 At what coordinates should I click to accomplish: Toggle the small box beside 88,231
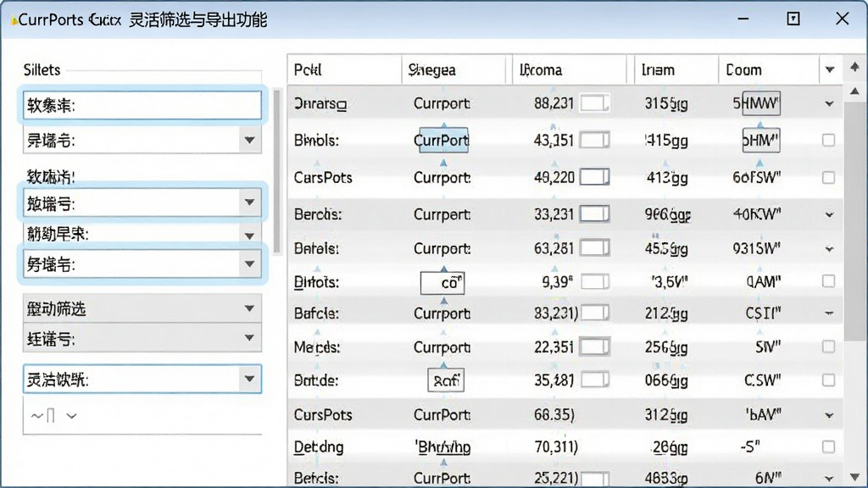[594, 103]
